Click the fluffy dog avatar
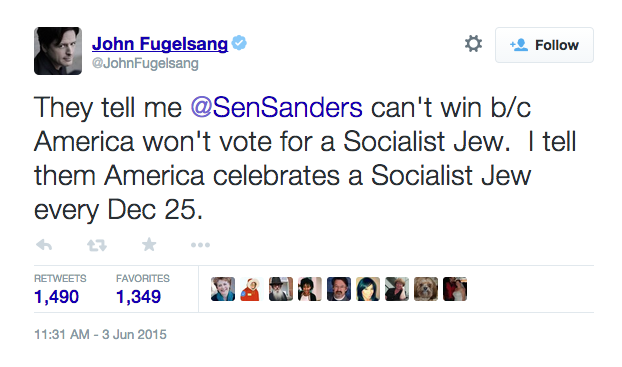Viewport: 622px width, 367px height. point(426,289)
